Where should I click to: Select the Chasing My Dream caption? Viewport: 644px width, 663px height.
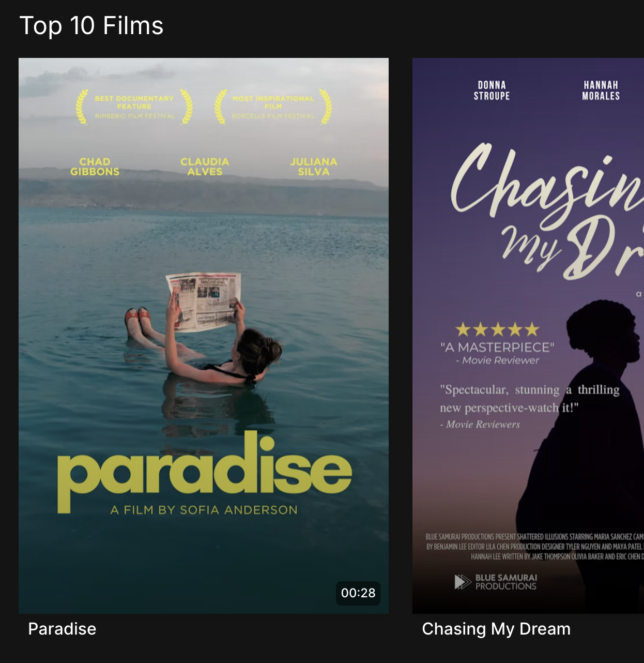(x=496, y=629)
